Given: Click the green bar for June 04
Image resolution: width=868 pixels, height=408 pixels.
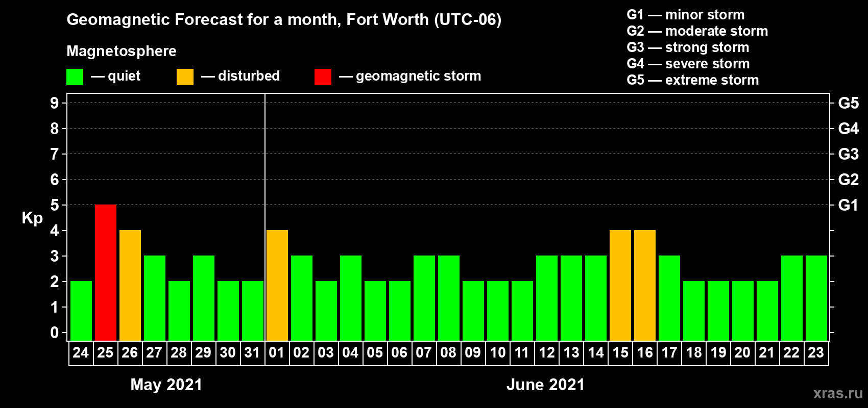Looking at the screenshot, I should [351, 298].
